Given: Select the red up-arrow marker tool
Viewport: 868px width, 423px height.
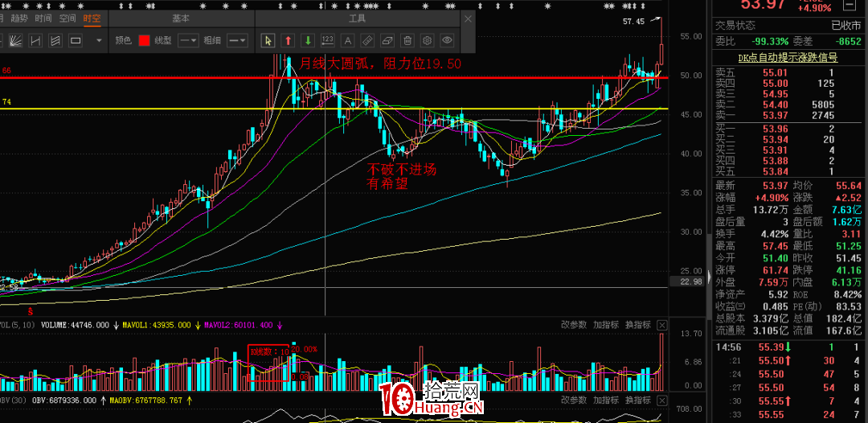Looking at the screenshot, I should click(x=289, y=40).
